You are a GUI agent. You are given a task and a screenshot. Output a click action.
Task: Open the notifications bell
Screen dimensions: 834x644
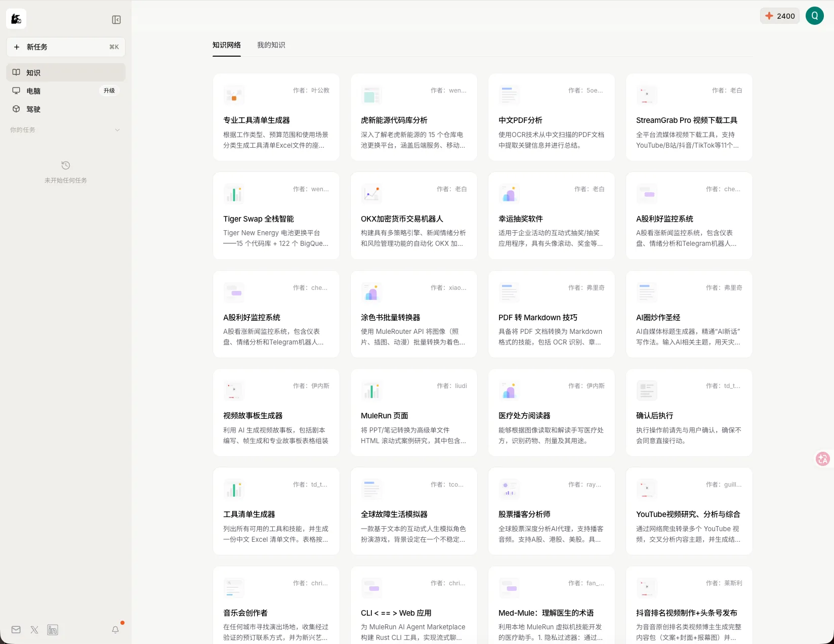pos(115,630)
